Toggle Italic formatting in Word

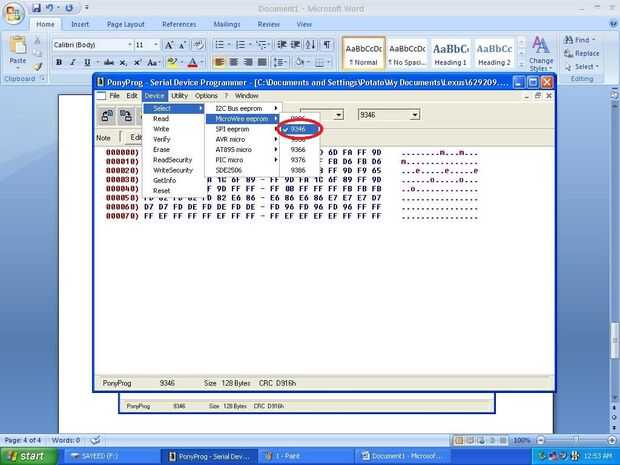73,62
